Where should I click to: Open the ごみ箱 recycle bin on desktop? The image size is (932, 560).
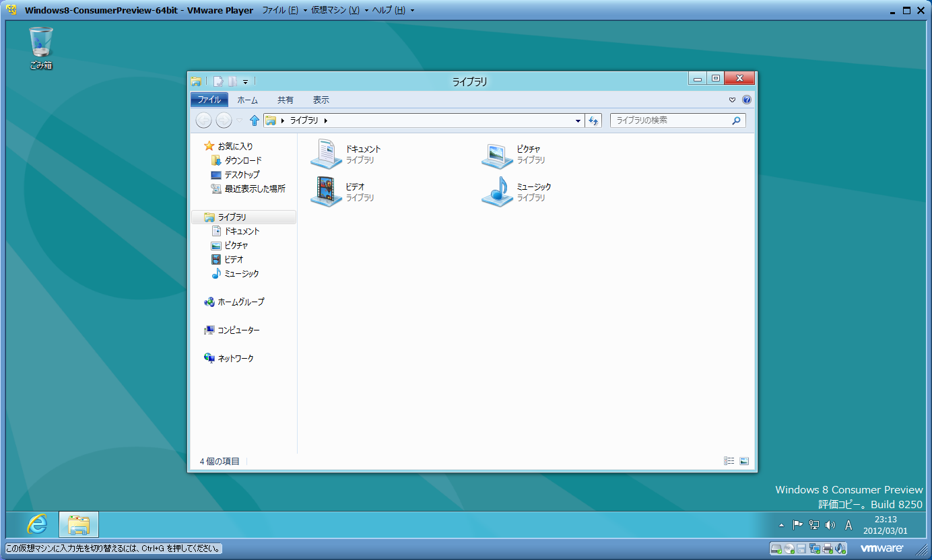40,48
